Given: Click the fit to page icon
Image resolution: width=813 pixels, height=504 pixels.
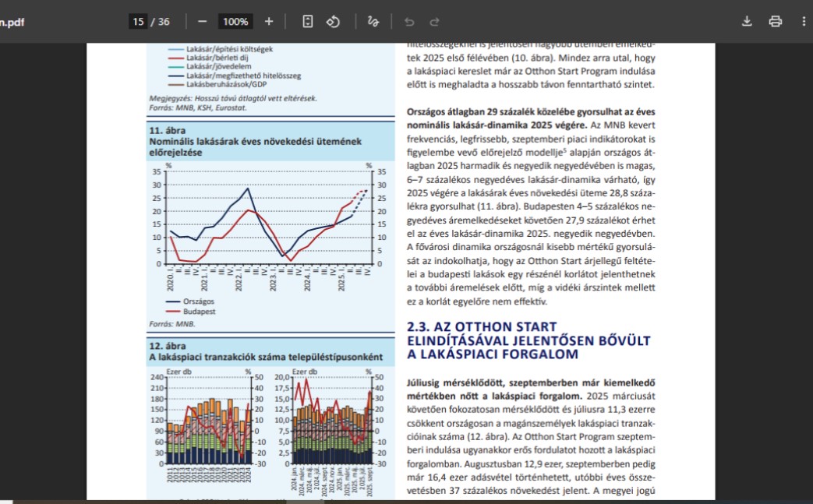Looking at the screenshot, I should pos(308,21).
